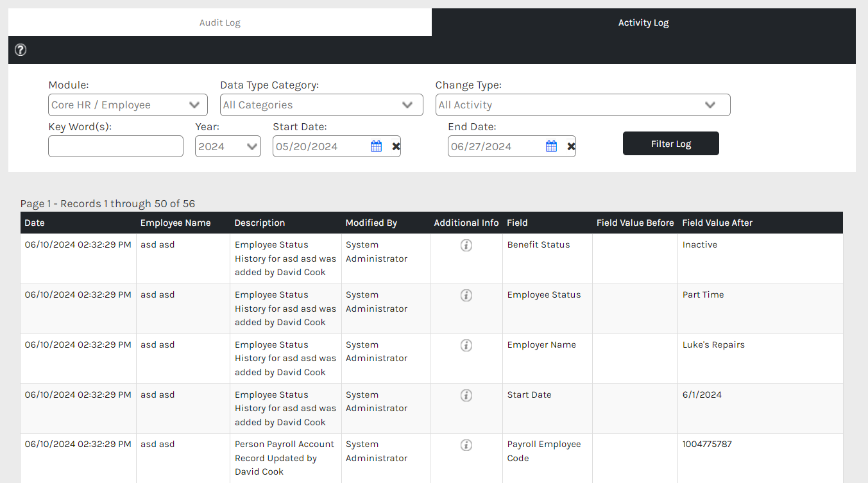Focus the Key Word(s) input field
Screen dimensions: 868x483
[x=115, y=146]
